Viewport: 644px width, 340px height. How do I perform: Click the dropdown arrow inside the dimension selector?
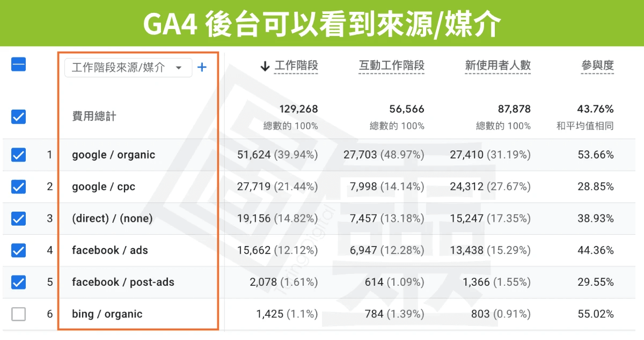coord(179,67)
